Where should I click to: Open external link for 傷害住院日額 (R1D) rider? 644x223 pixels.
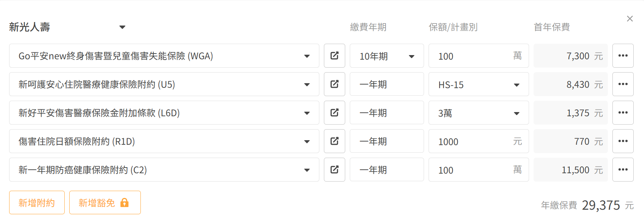[334, 141]
